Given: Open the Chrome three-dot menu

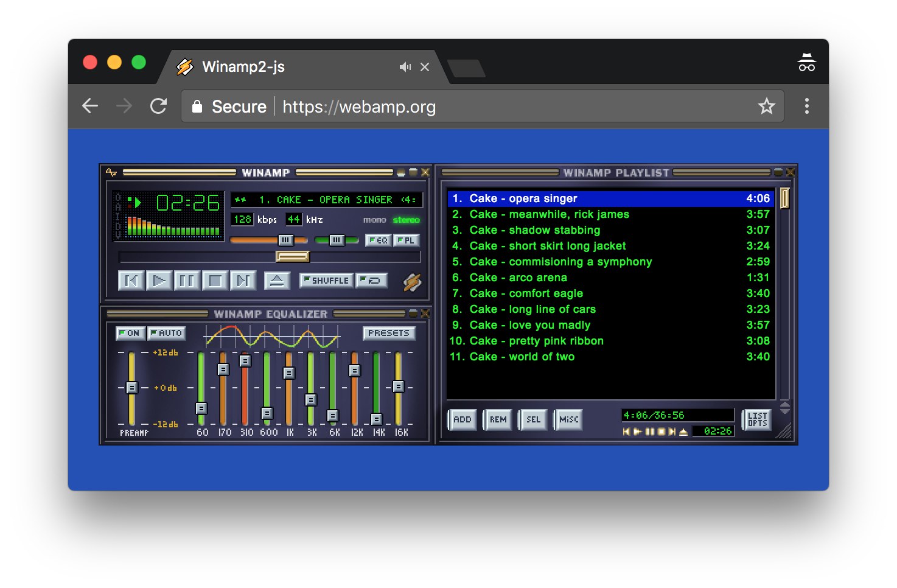Looking at the screenshot, I should 806,106.
